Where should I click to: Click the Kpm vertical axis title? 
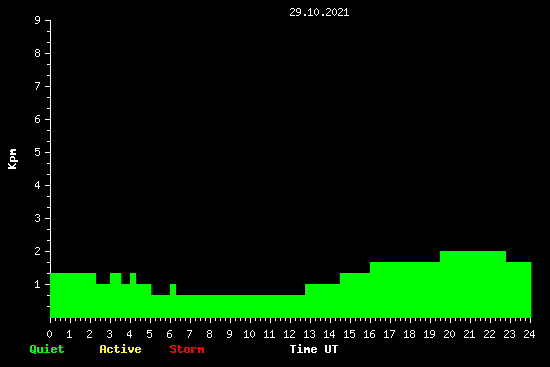pos(12,159)
